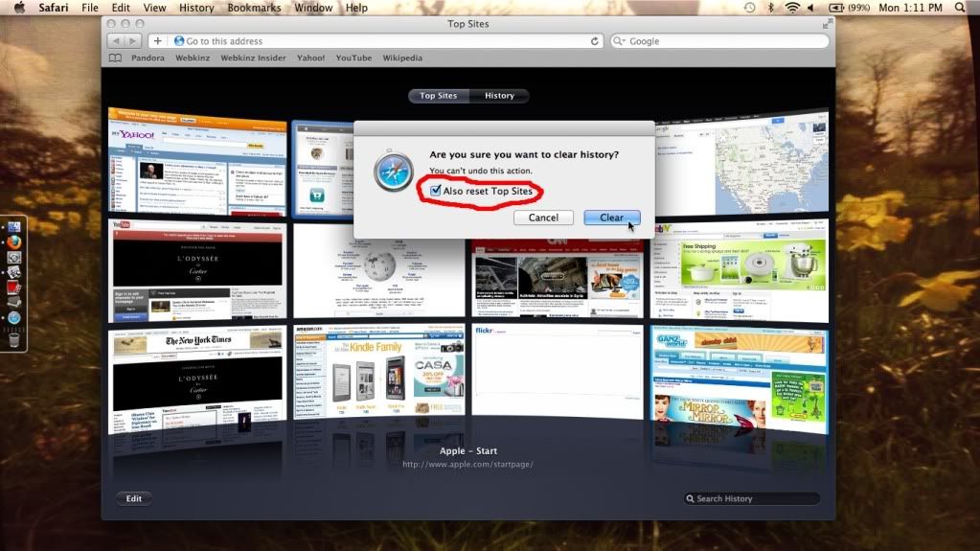Click the full-screen arrows icon in title bar
Image resolution: width=980 pixels, height=551 pixels.
pos(828,24)
